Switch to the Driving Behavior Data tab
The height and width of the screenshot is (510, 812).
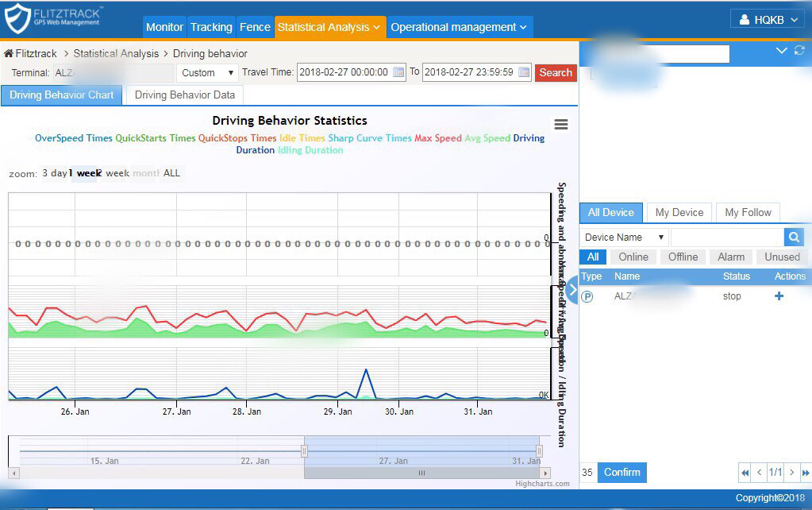coord(185,95)
